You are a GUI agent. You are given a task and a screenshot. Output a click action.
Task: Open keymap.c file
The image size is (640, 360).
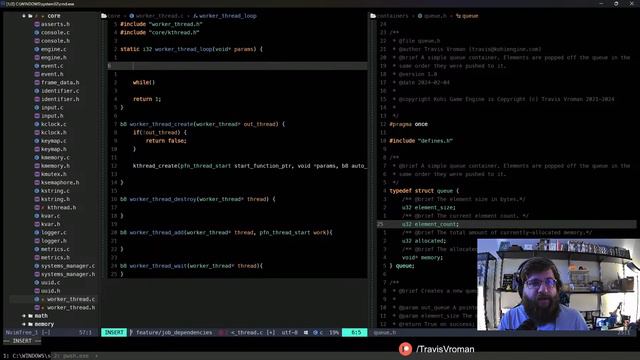click(x=53, y=141)
